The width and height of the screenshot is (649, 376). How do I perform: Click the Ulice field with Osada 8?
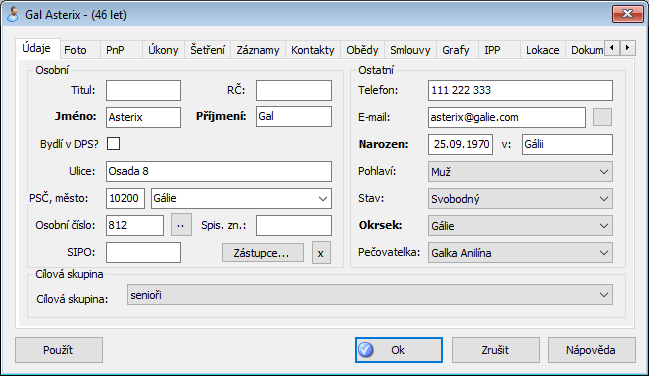point(219,171)
